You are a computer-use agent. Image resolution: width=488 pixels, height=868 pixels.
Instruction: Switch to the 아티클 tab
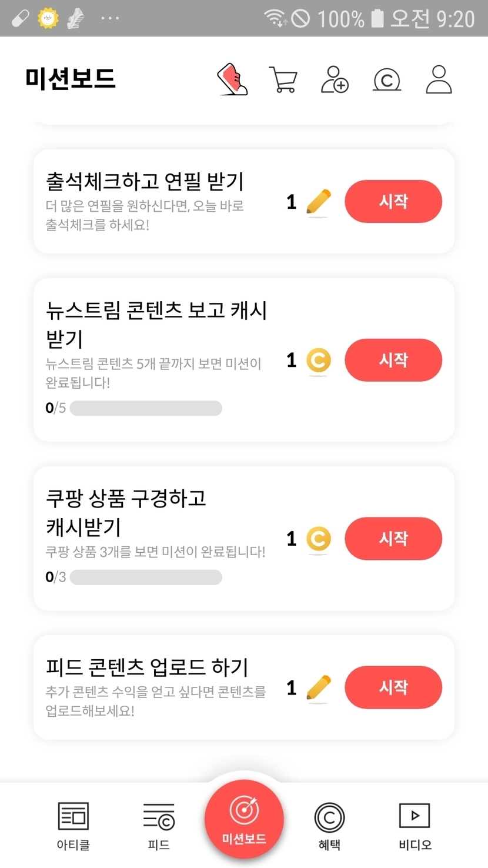73,826
